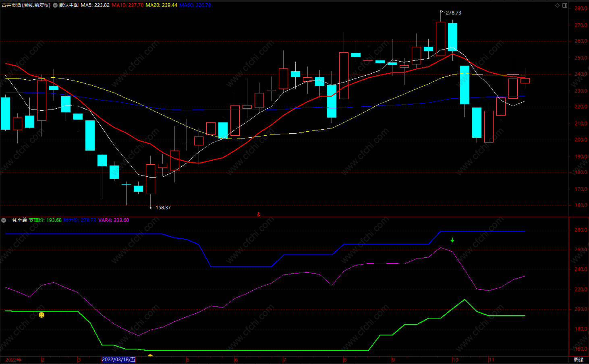
Task: Click the diamond marker icon at top right
Action: click(558, 5)
